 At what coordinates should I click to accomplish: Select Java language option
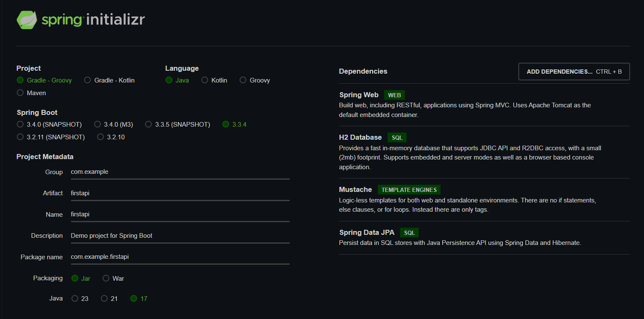point(177,80)
